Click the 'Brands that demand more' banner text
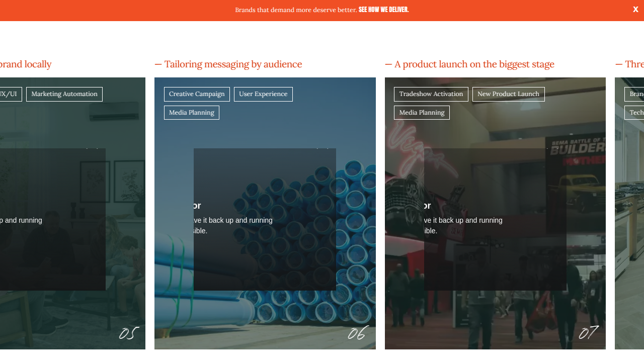This screenshot has width=644, height=362. [296, 10]
